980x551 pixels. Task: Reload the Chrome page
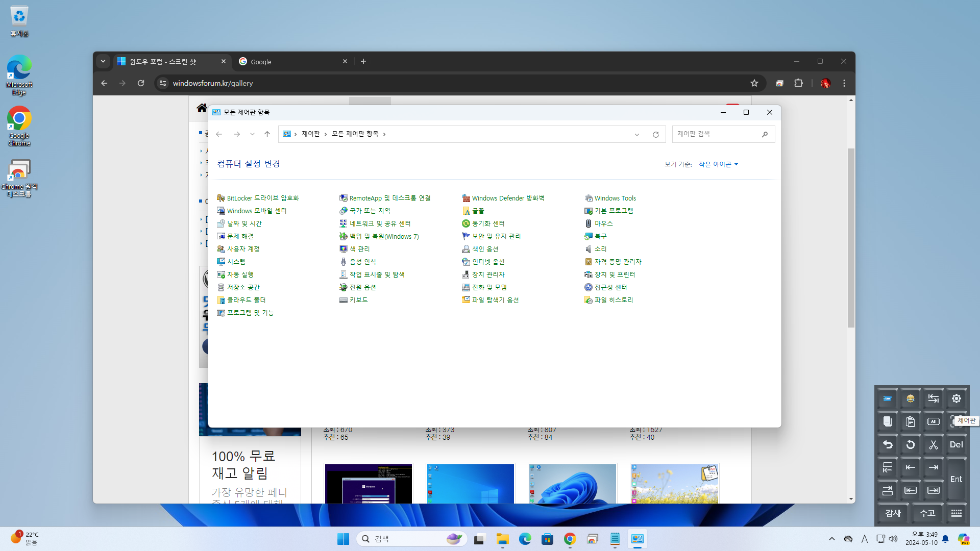point(141,83)
